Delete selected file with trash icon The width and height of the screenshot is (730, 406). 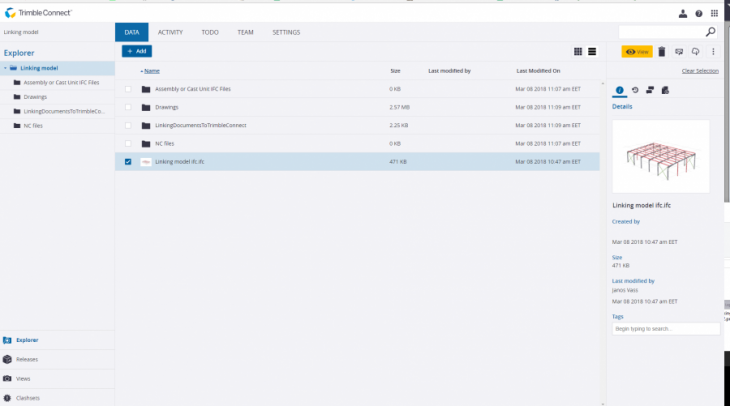(662, 52)
